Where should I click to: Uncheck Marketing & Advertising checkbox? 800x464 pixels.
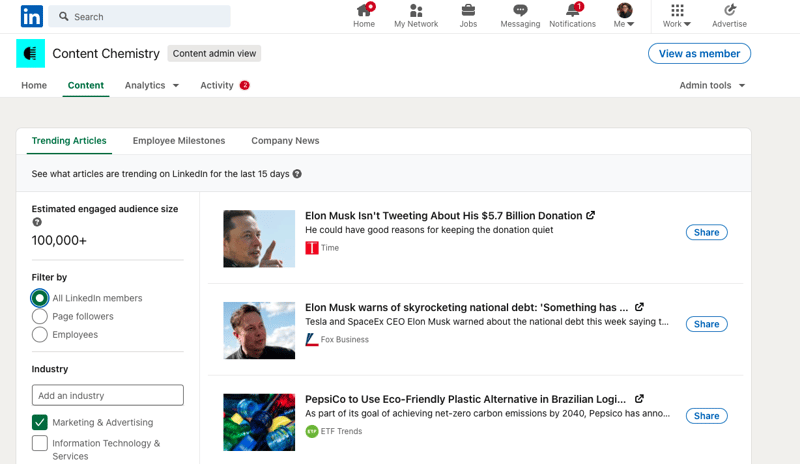[x=39, y=422]
